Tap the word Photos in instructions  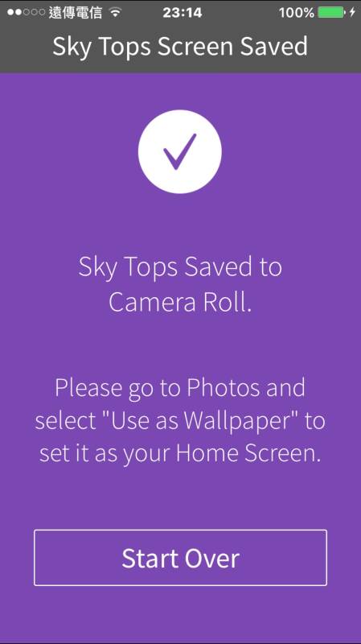click(224, 387)
